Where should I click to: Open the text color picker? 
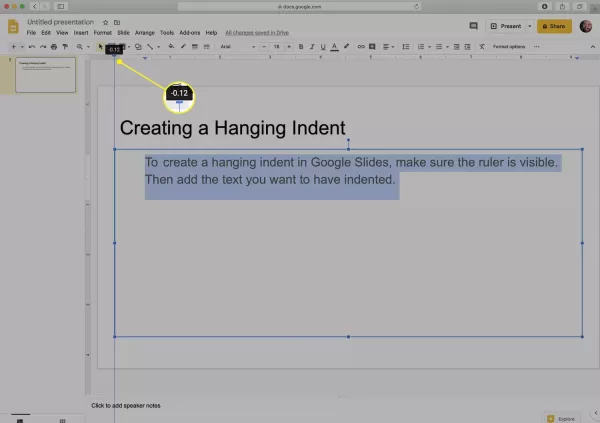(334, 47)
